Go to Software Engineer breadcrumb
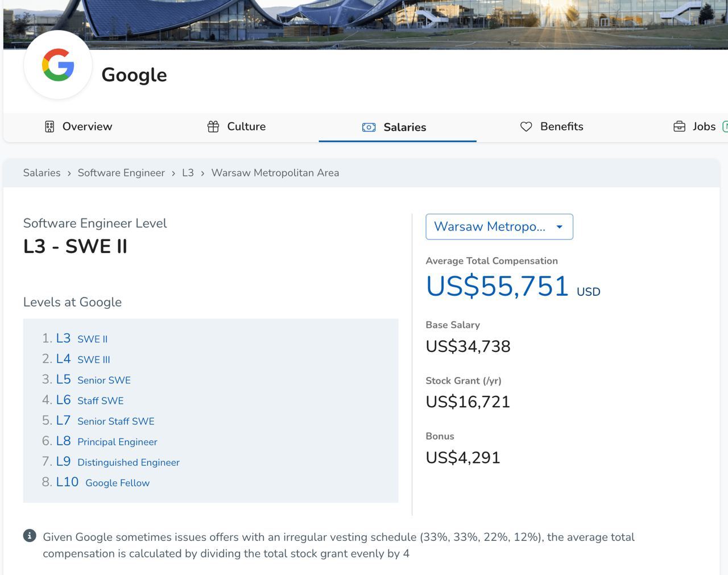The height and width of the screenshot is (575, 728). pos(121,173)
